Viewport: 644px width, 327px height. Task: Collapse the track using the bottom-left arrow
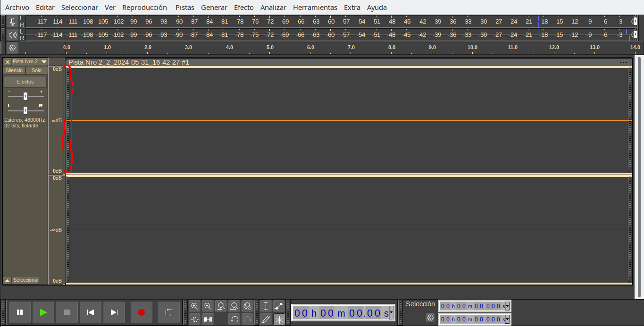coord(7,280)
